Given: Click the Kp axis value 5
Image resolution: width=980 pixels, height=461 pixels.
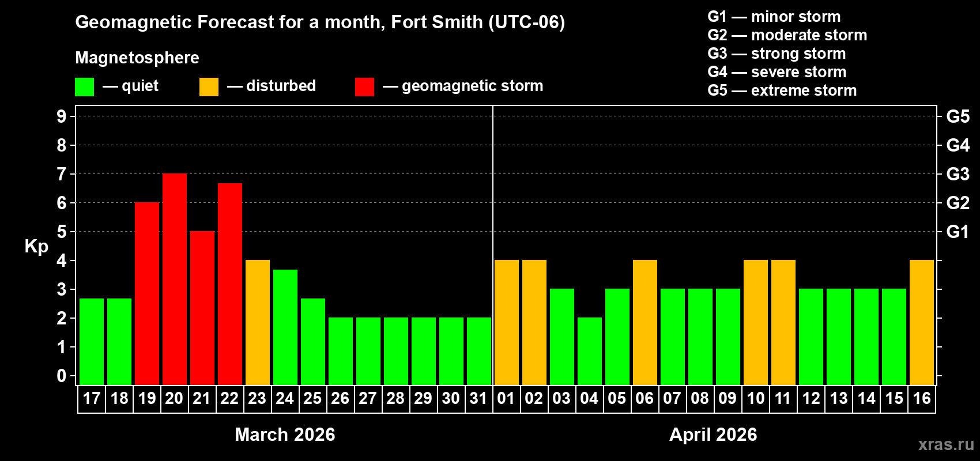Looking at the screenshot, I should [62, 232].
